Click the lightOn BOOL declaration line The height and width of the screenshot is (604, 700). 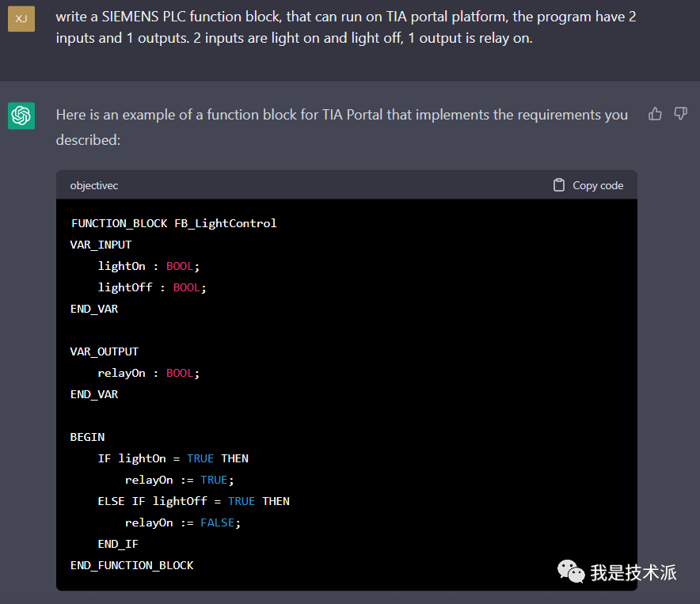click(x=149, y=266)
